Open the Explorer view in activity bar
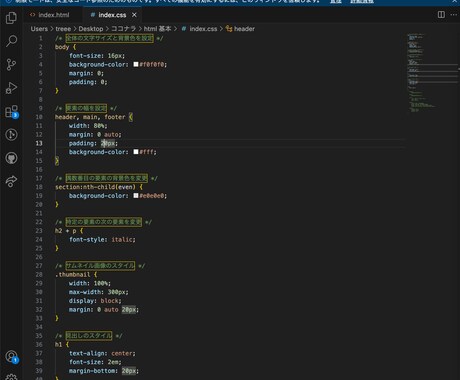 click(11, 18)
